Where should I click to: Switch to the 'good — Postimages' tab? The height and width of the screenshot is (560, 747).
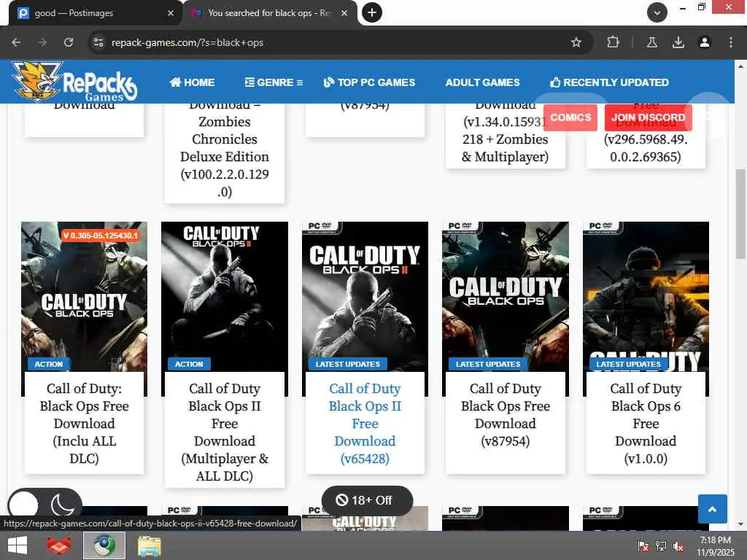coord(90,13)
